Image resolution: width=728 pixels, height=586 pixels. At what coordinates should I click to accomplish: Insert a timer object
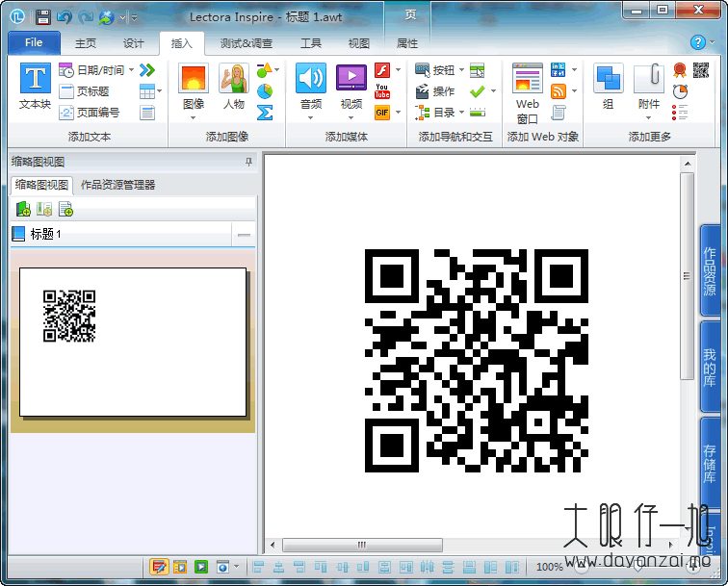point(680,91)
